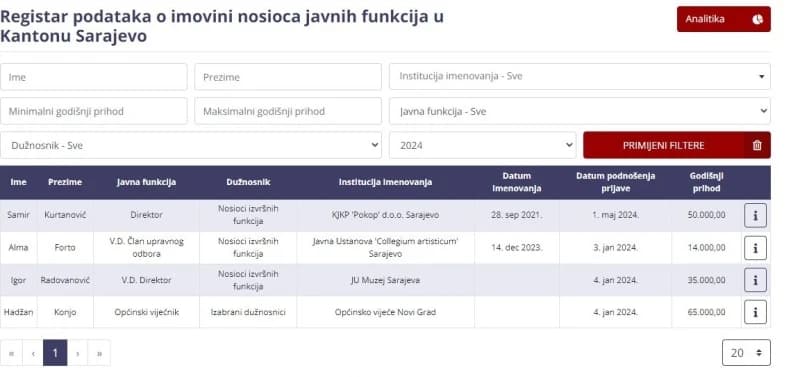The width and height of the screenshot is (800, 377).
Task: Open info for Igor Radovanović row
Action: (755, 280)
